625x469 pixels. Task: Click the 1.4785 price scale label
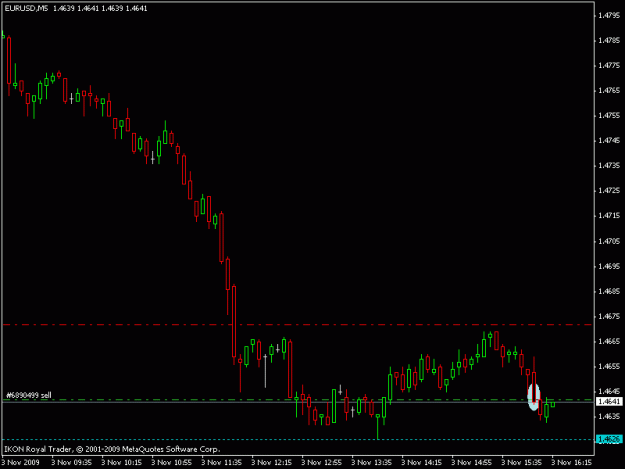click(x=609, y=40)
